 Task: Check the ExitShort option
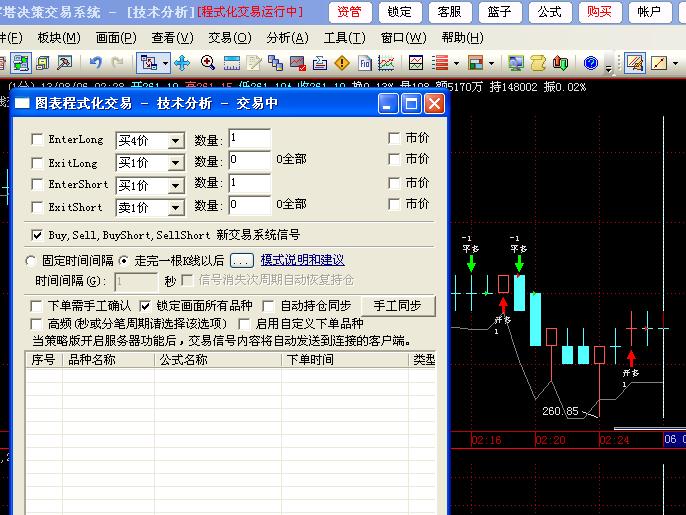point(38,207)
